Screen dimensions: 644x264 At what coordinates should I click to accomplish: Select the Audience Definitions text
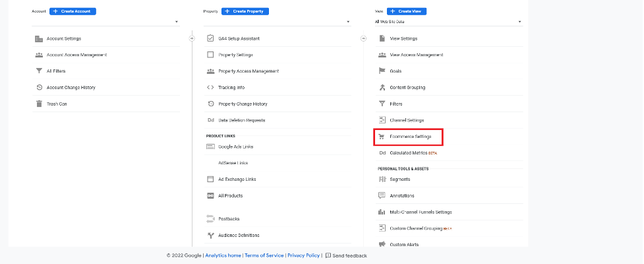click(x=239, y=235)
